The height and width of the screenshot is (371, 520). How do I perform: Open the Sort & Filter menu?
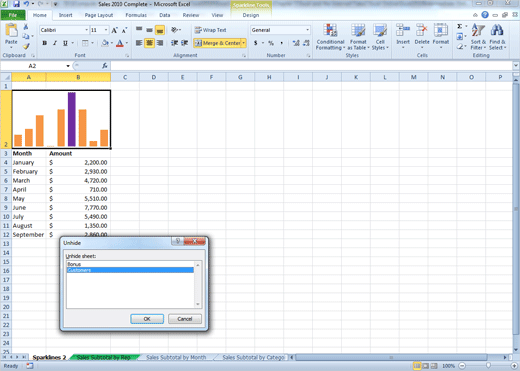point(478,37)
